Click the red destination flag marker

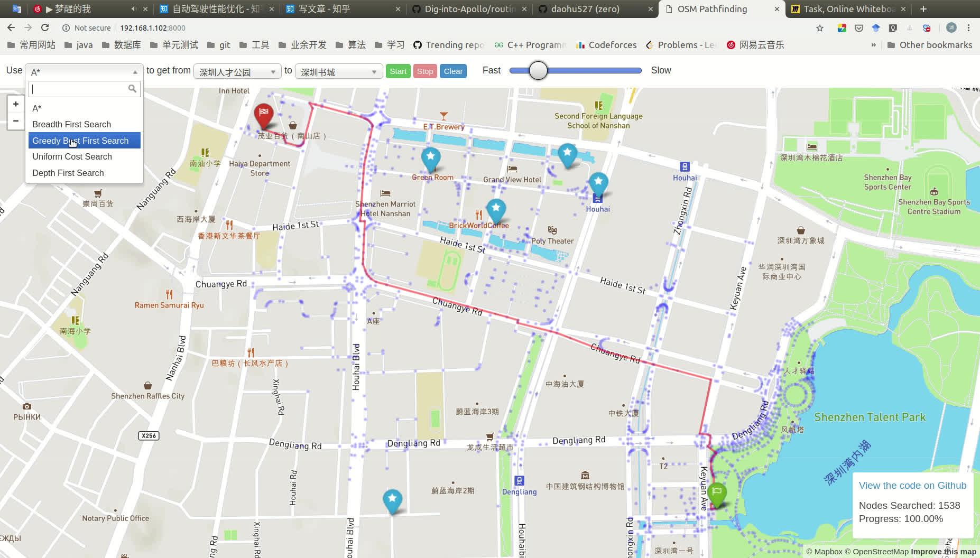(x=263, y=116)
